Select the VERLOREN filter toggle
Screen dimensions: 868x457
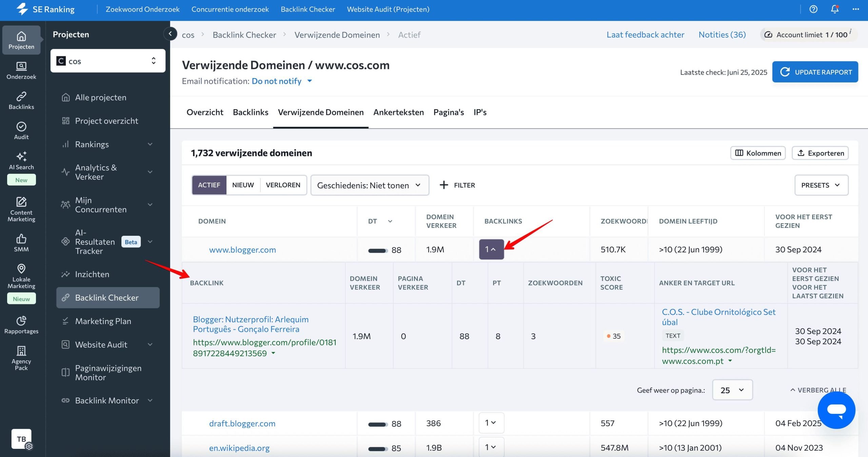point(283,185)
